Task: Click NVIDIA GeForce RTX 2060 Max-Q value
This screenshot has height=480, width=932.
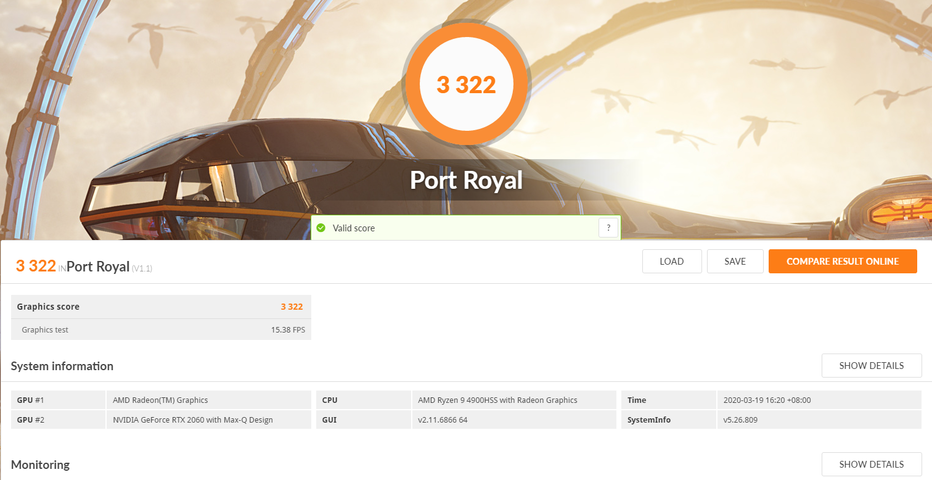Action: coord(193,419)
